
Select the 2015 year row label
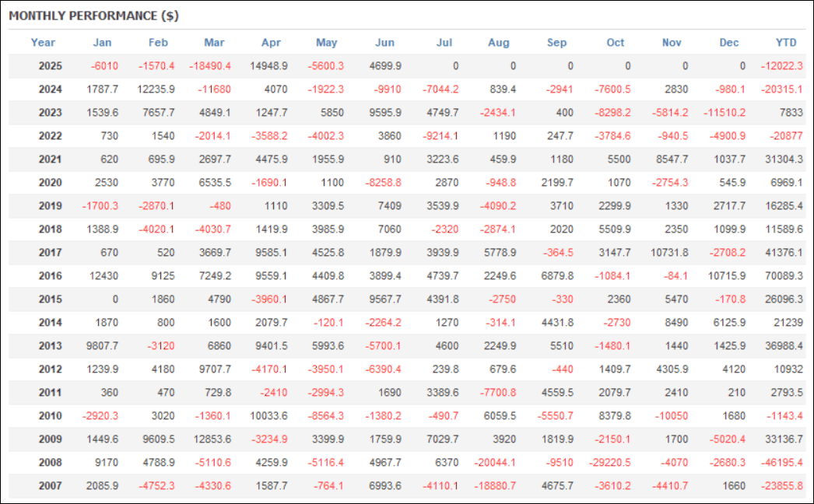(51, 299)
